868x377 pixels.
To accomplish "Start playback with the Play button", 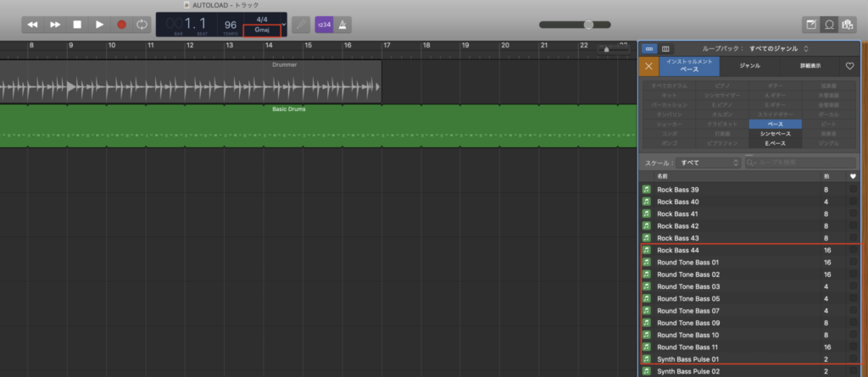I will click(x=99, y=25).
